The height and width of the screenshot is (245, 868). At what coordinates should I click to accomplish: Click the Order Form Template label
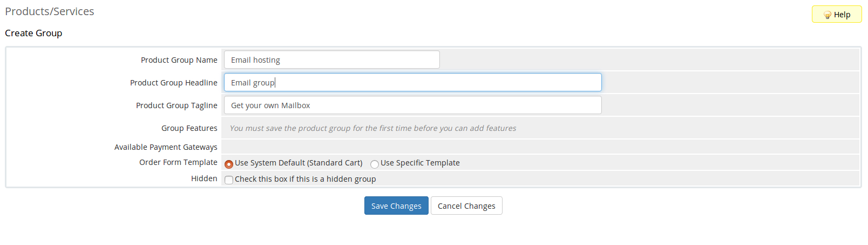click(x=178, y=162)
